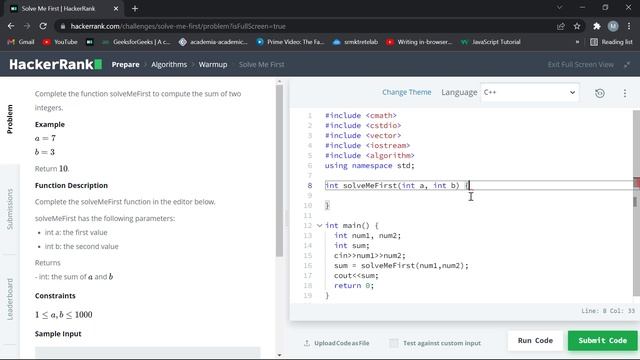Open academia-academic bookmark
Screen dimensions: 640x360
point(213,42)
